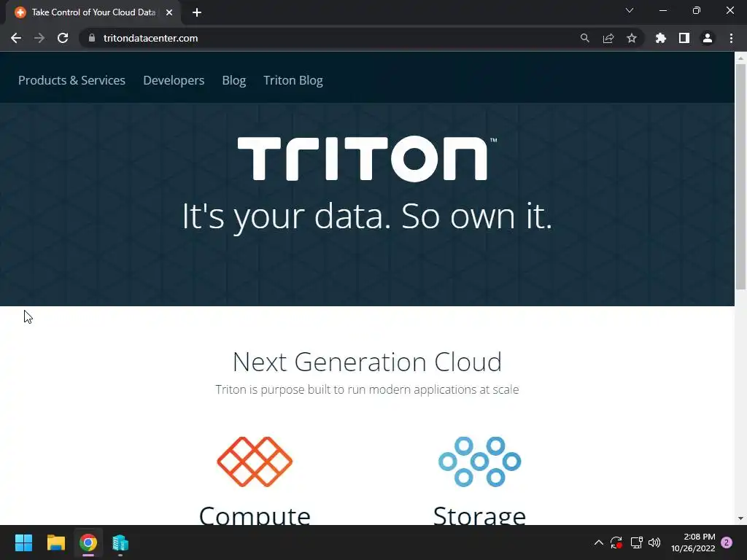The height and width of the screenshot is (560, 747).
Task: Open the volume speaker icon
Action: click(654, 542)
